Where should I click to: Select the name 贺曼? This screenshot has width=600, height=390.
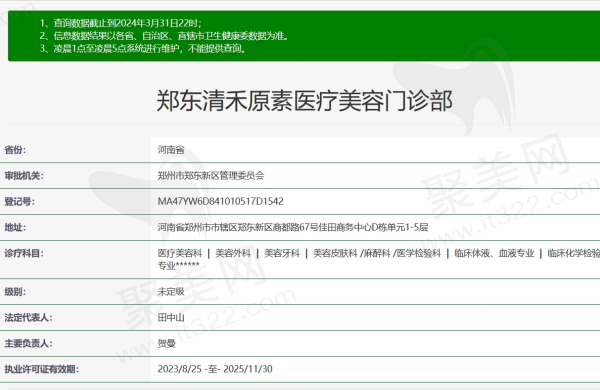[166, 343]
